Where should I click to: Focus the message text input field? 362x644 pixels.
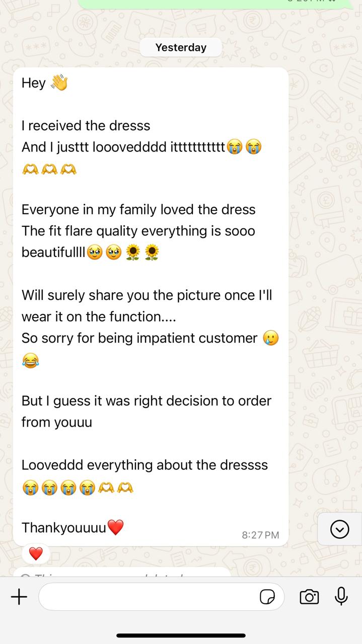(161, 597)
